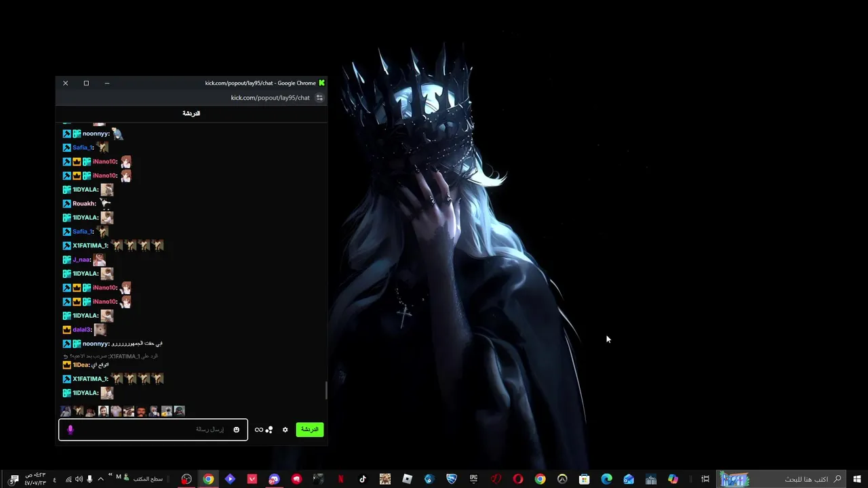Open Roblox icon on taskbar
The image size is (868, 488).
[407, 479]
